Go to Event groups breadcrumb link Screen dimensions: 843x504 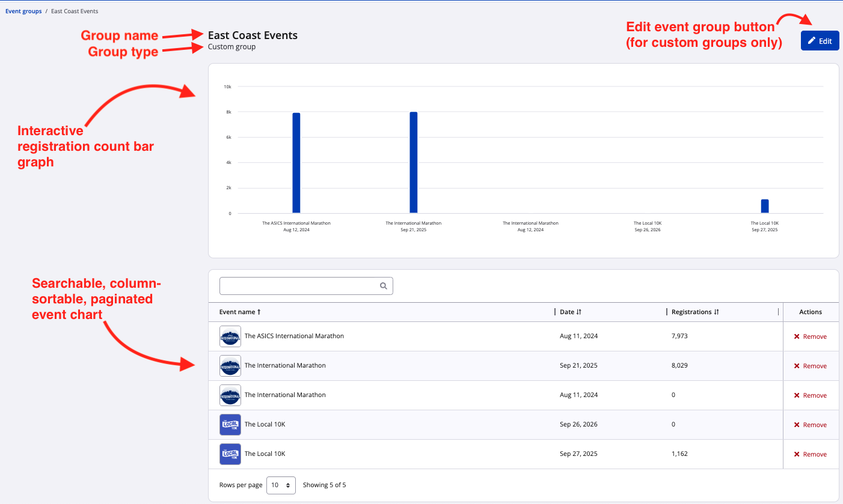coord(23,11)
